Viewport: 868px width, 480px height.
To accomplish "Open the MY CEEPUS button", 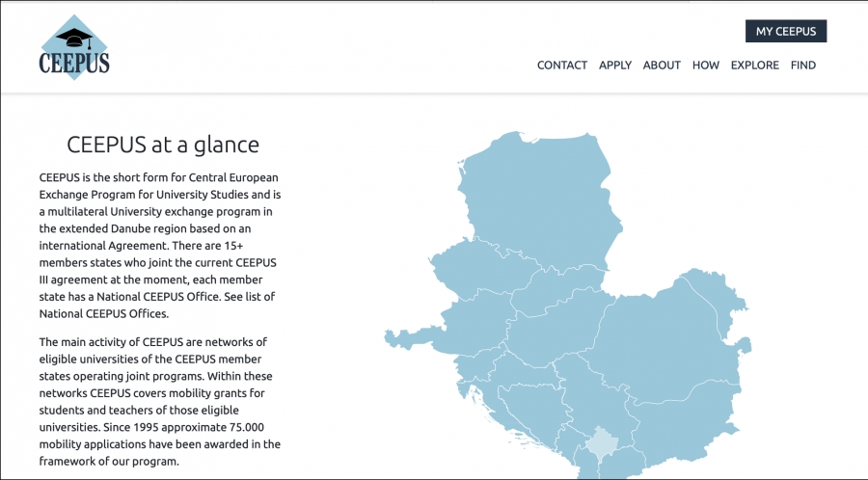I will click(x=786, y=31).
